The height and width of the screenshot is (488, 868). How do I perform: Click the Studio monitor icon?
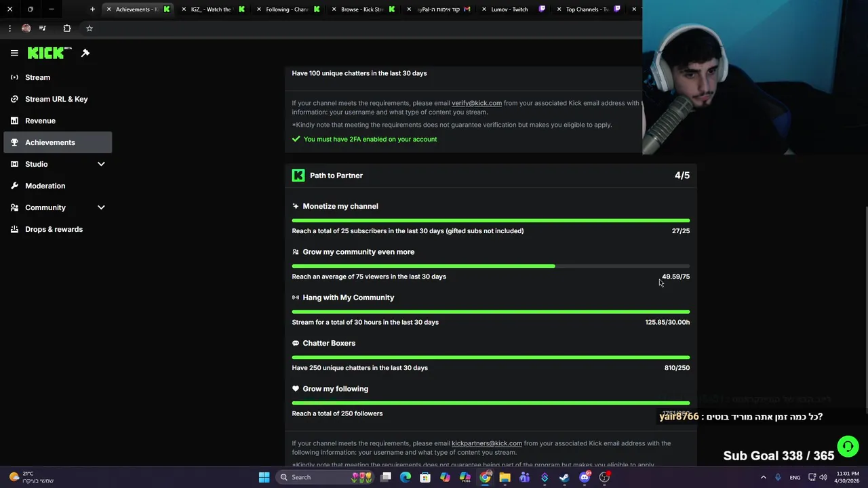[14, 164]
